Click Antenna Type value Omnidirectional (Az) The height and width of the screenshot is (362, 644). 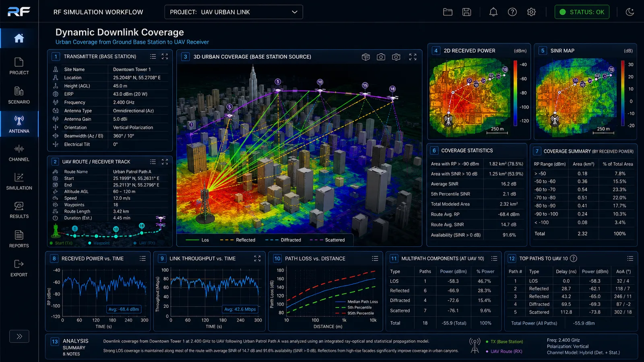[133, 111]
